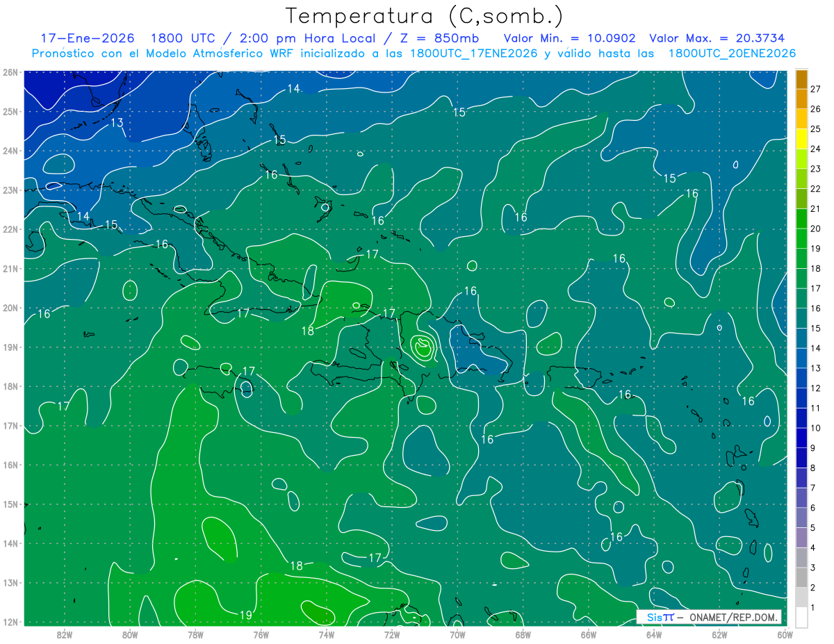
Task: Click the "78W" longitude axis label
Action: pyautogui.click(x=195, y=634)
